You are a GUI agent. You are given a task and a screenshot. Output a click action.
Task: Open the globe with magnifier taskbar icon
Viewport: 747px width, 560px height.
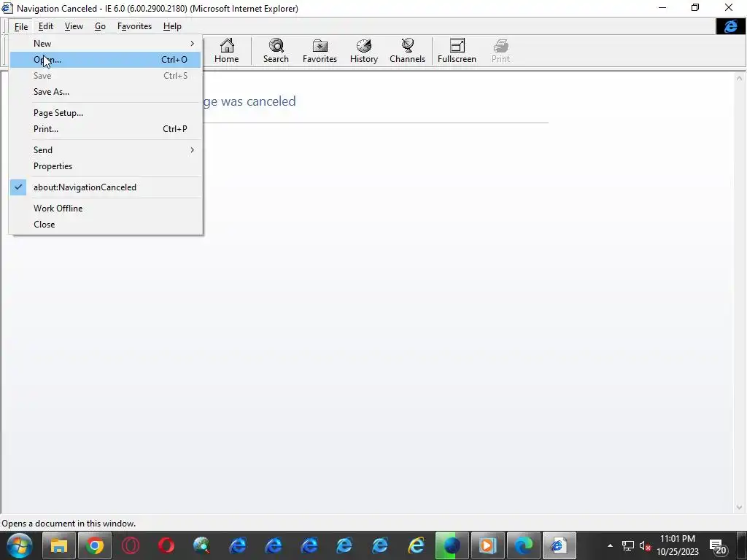202,545
